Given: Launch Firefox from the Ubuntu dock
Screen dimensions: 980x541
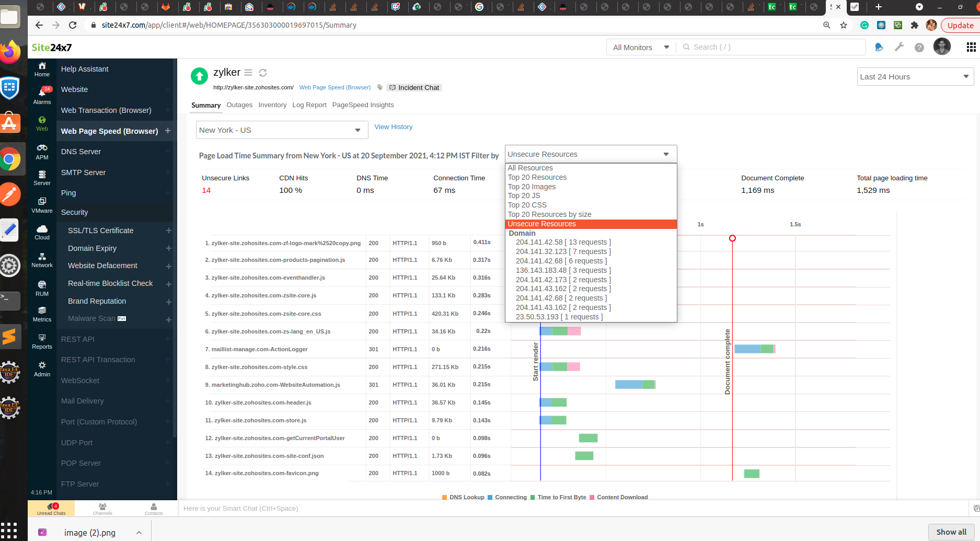Looking at the screenshot, I should pyautogui.click(x=10, y=52).
